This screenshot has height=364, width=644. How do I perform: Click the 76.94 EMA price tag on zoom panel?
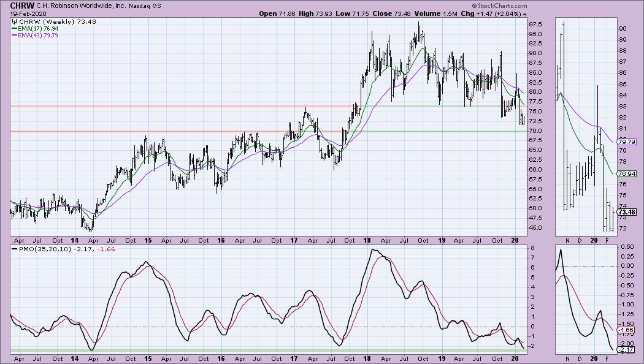point(627,173)
